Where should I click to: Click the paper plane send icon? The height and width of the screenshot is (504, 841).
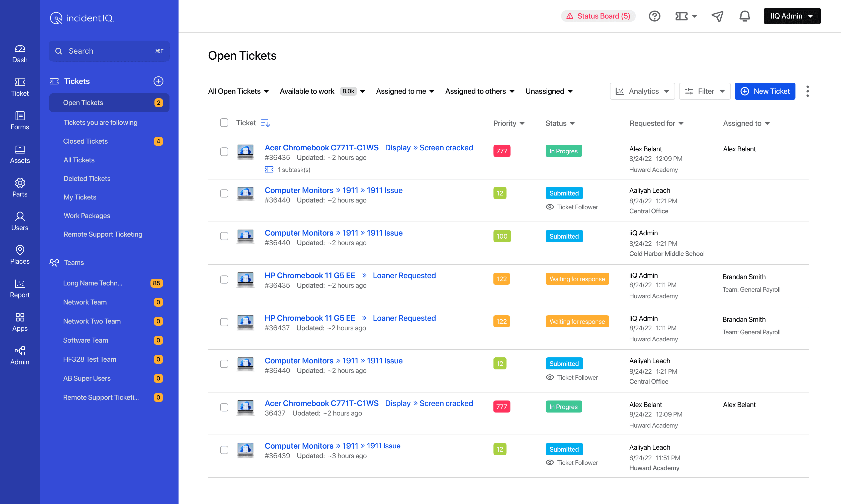pyautogui.click(x=717, y=16)
